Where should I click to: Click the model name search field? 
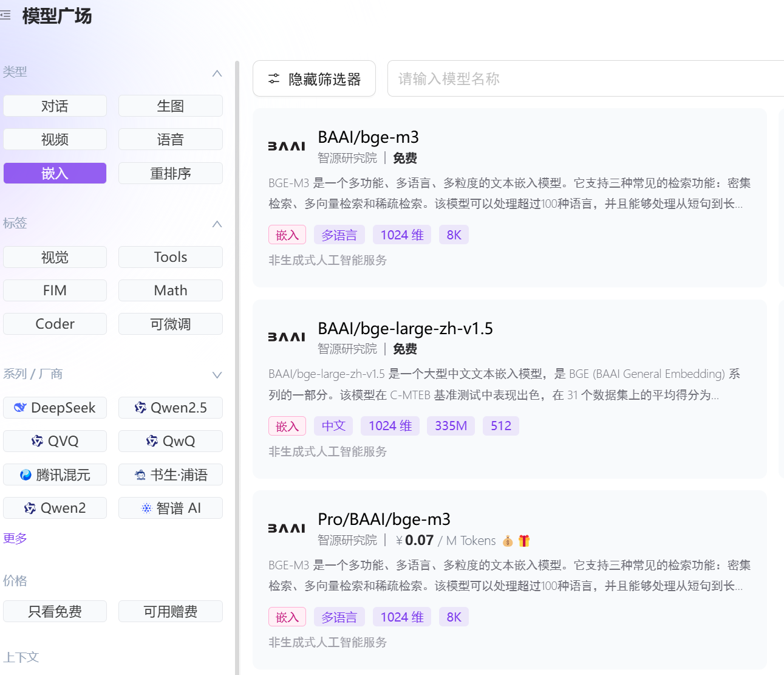[583, 78]
